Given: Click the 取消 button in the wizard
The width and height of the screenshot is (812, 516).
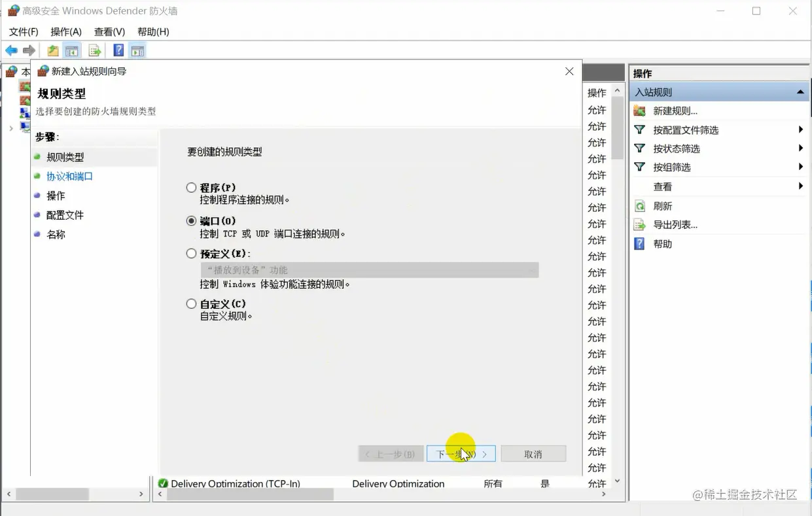Looking at the screenshot, I should click(533, 454).
